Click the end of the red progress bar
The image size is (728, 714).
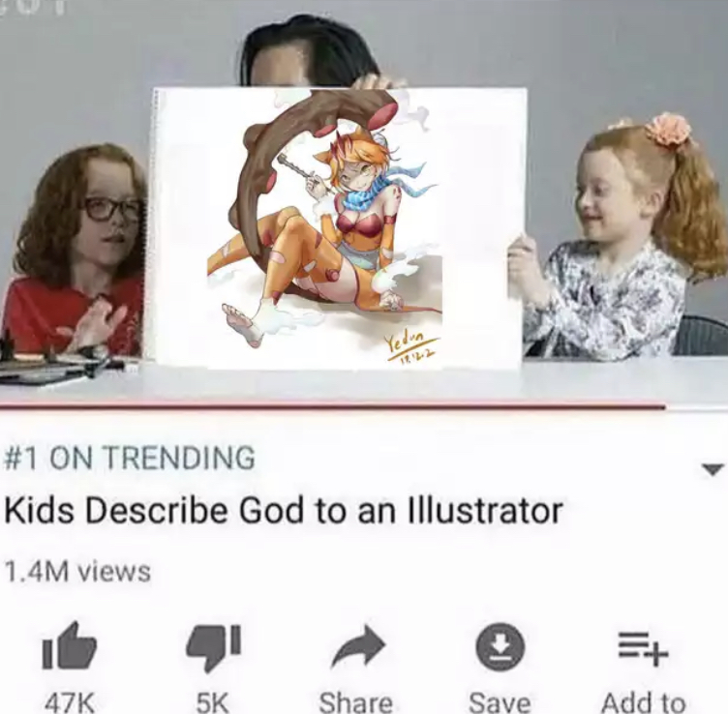(x=664, y=407)
